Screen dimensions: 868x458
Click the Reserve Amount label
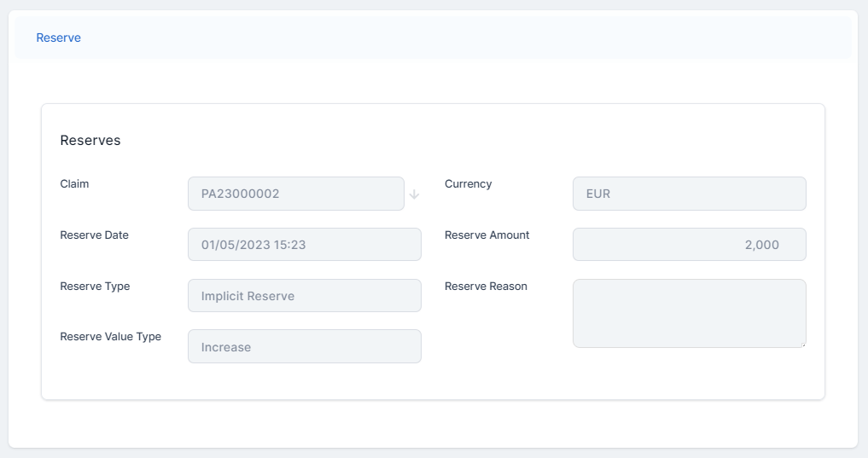[486, 235]
